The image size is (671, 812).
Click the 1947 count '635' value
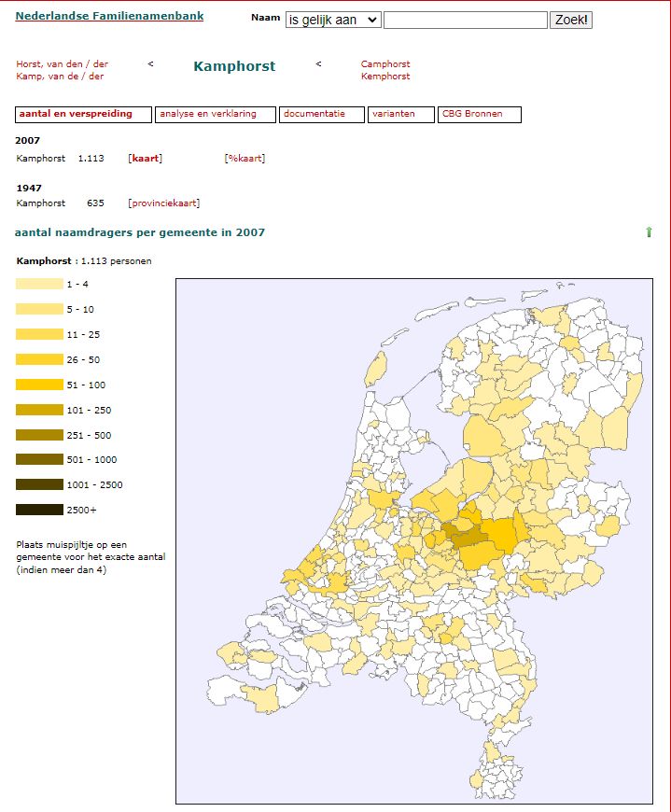pyautogui.click(x=95, y=203)
